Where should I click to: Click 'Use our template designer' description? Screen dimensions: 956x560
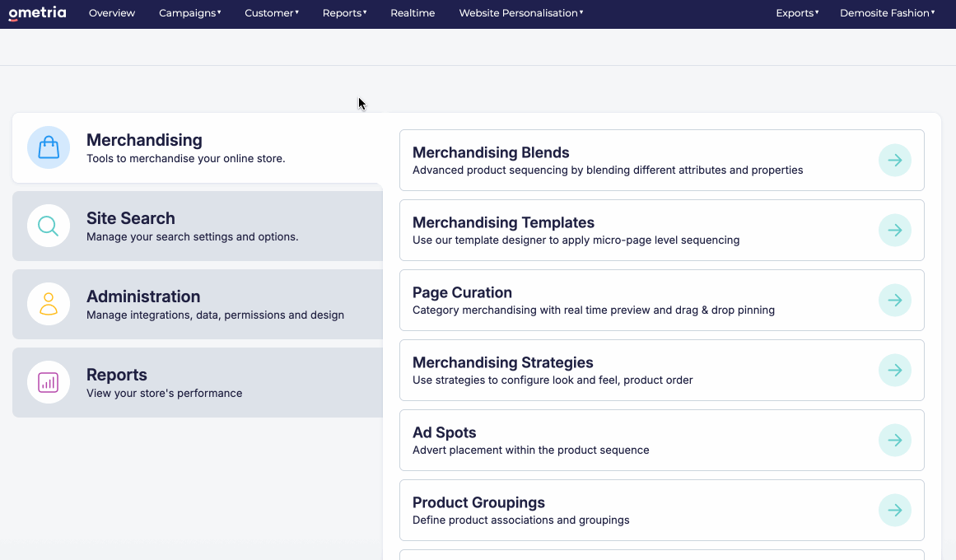tap(576, 240)
